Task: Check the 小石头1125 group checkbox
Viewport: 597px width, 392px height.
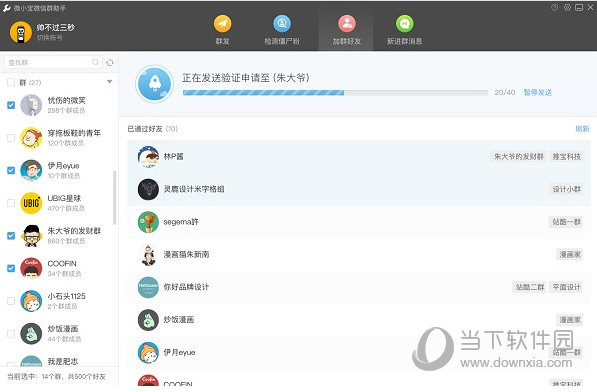Action: [x=11, y=301]
